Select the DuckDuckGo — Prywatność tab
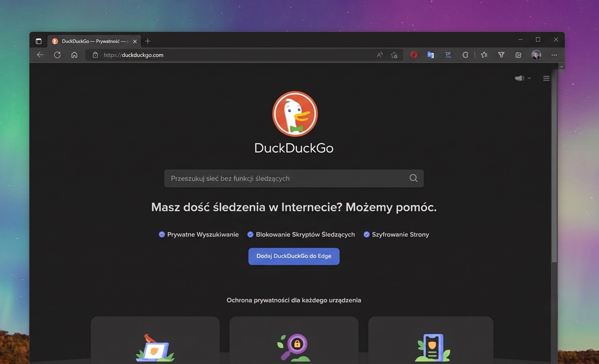The image size is (599, 364). coord(94,41)
